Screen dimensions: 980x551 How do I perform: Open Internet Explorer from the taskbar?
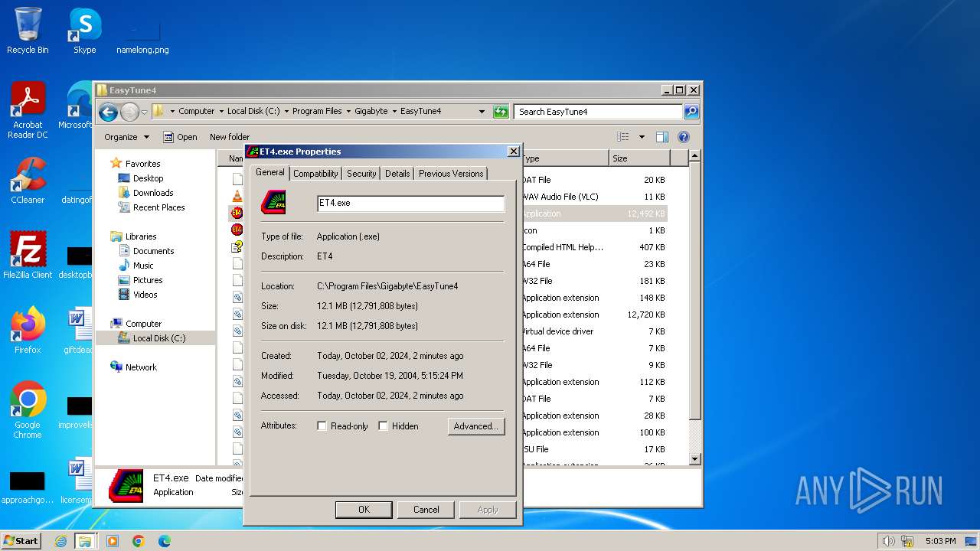[60, 541]
